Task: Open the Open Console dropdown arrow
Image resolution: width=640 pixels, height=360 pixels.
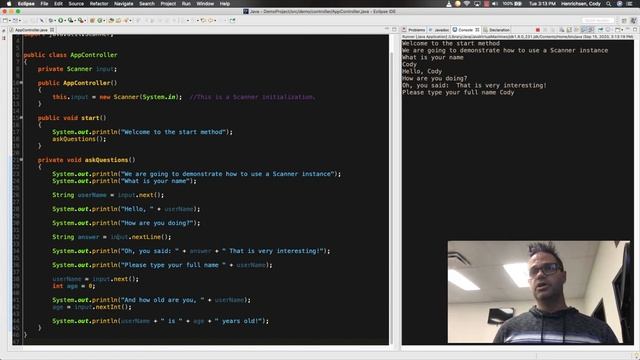Action: pyautogui.click(x=622, y=29)
